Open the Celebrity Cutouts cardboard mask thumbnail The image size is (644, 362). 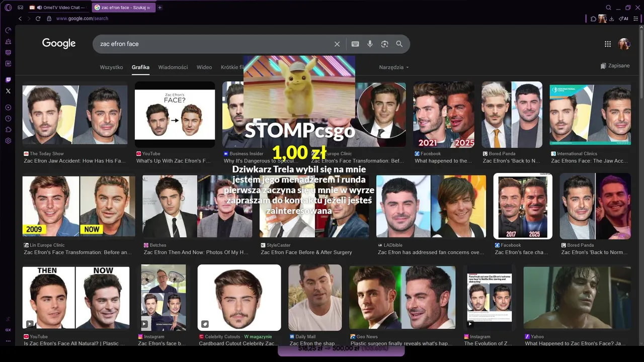tap(239, 298)
